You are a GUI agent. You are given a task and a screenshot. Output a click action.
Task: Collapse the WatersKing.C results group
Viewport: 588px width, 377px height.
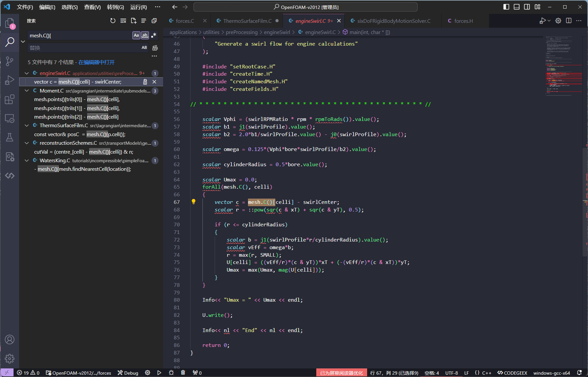pyautogui.click(x=27, y=161)
